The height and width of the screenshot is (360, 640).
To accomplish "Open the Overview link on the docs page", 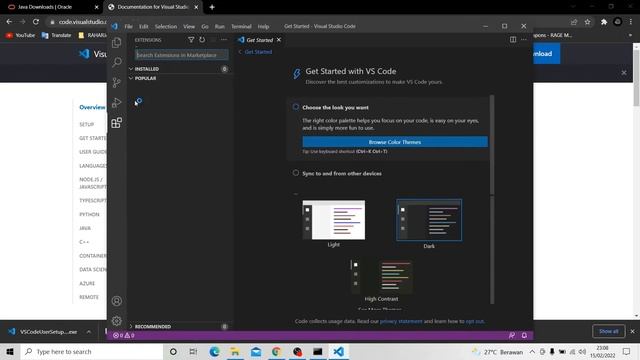I will (x=92, y=107).
